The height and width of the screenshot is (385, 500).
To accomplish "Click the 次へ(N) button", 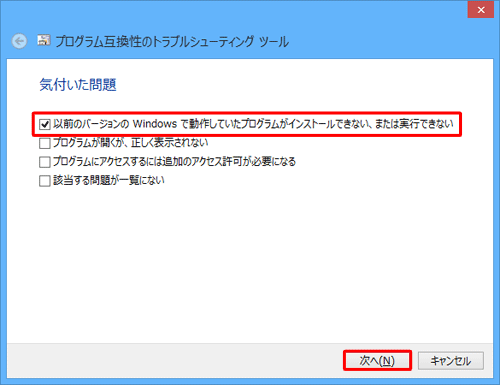I will (377, 360).
